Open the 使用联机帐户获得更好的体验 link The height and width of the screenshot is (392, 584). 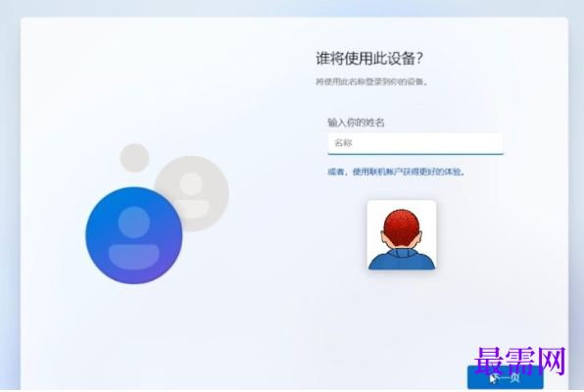[x=409, y=171]
